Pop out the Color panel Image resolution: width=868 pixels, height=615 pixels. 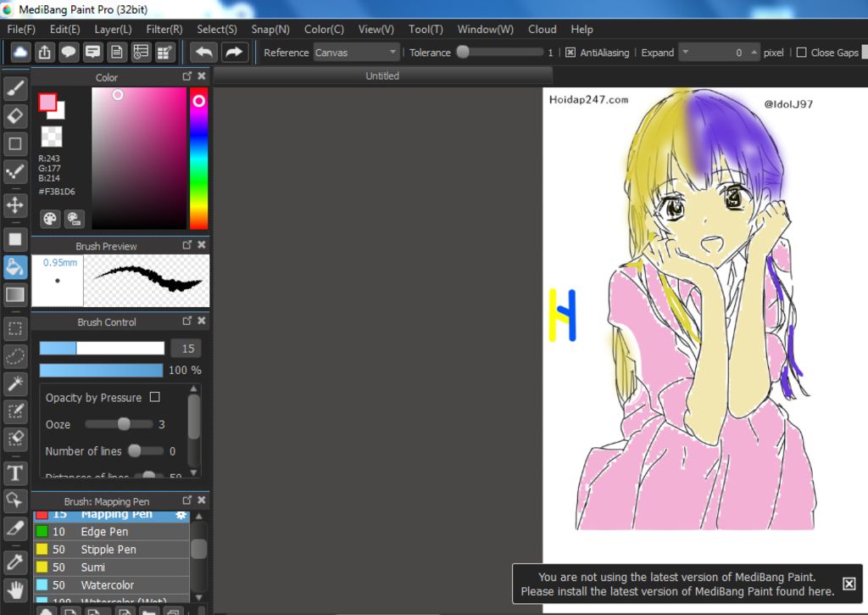(187, 76)
